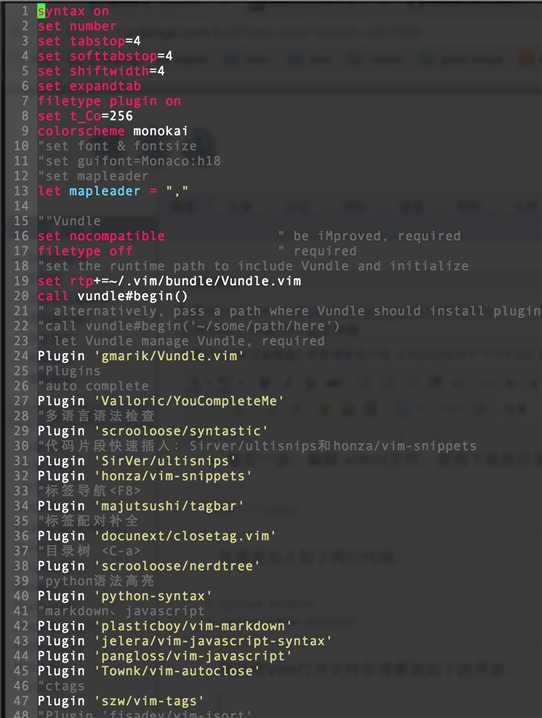The image size is (542, 718).
Task: Click 'set nocompatible' text
Action: (x=101, y=236)
